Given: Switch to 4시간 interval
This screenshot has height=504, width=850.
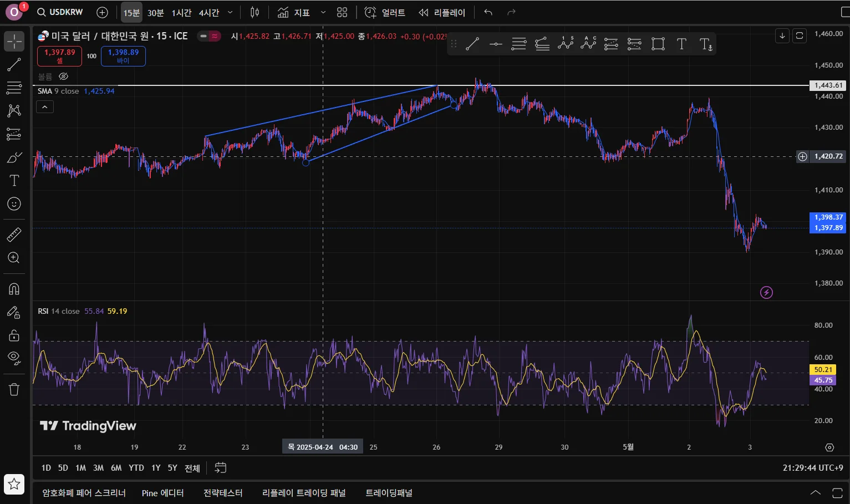Looking at the screenshot, I should [209, 12].
